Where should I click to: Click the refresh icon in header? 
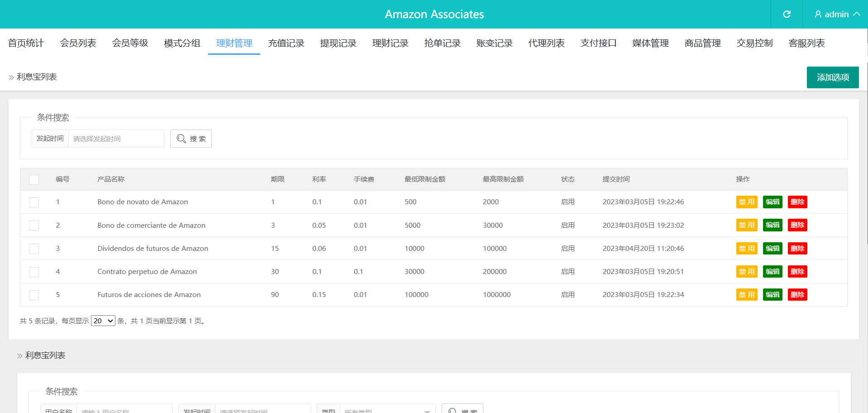787,14
